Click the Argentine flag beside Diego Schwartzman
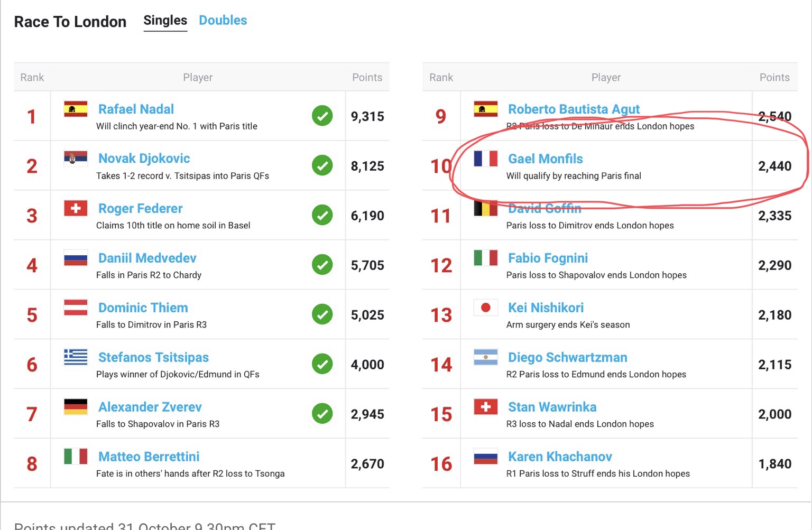The height and width of the screenshot is (530, 812). pyautogui.click(x=486, y=357)
